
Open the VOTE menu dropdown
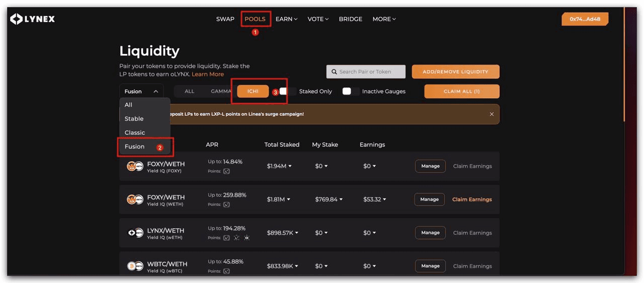coord(318,19)
